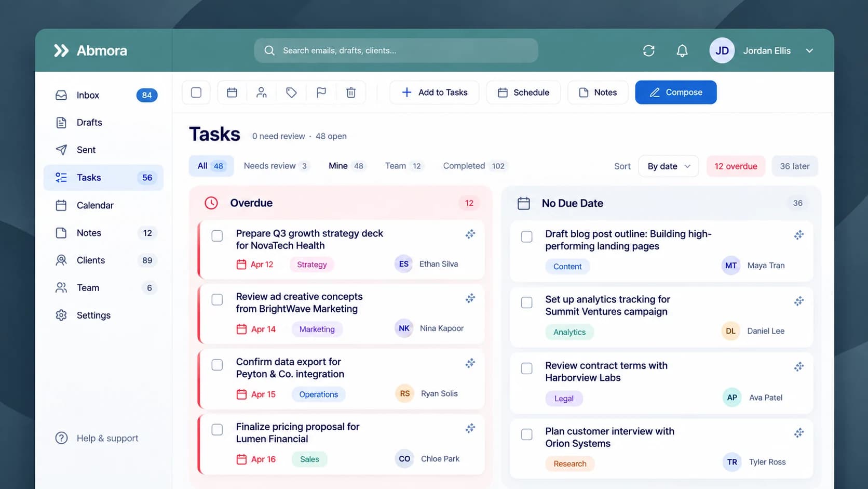Open the notifications bell
This screenshot has width=868, height=489.
682,50
